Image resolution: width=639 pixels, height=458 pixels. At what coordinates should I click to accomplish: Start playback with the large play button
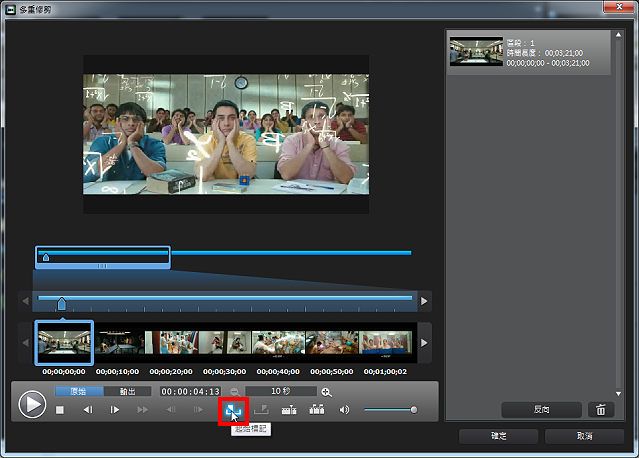pyautogui.click(x=32, y=404)
